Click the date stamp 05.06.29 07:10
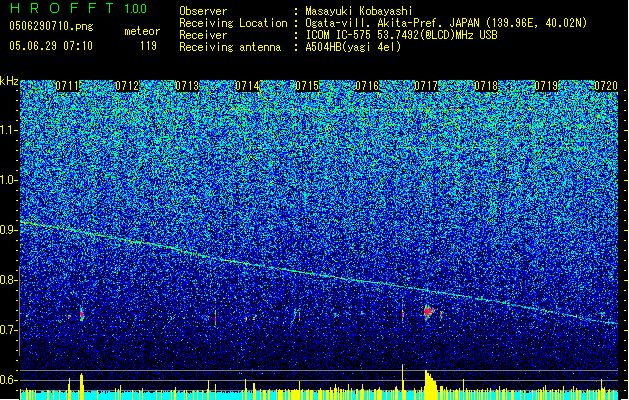The height and width of the screenshot is (400, 629). tap(51, 46)
